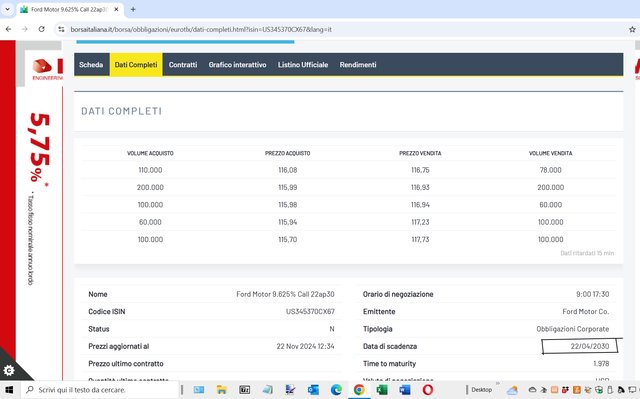Open File Explorer from the taskbar
Viewport: 640px width, 399px height.
(x=222, y=390)
